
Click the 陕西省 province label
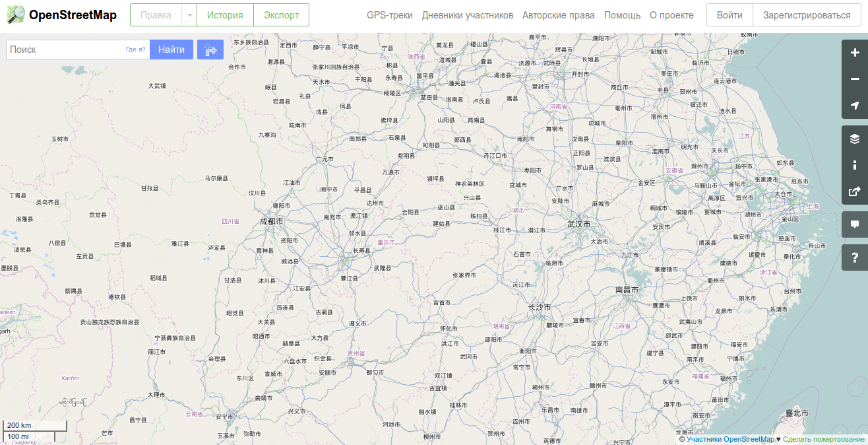click(x=416, y=57)
